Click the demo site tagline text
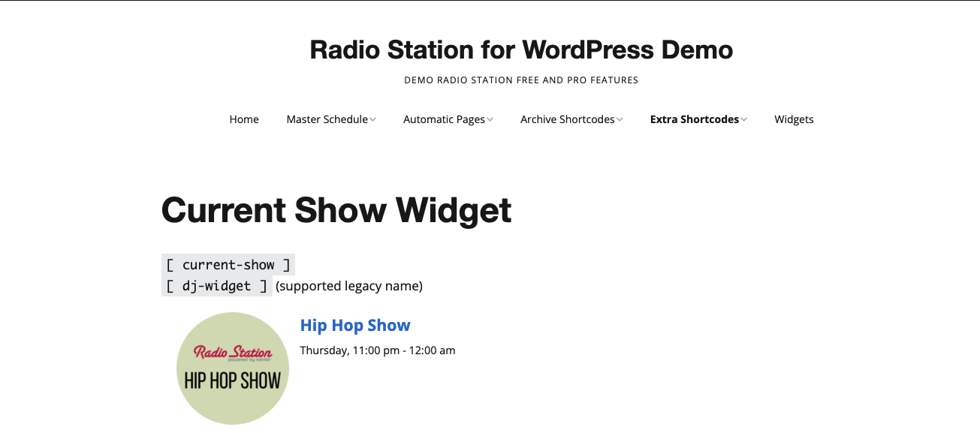 pos(521,80)
